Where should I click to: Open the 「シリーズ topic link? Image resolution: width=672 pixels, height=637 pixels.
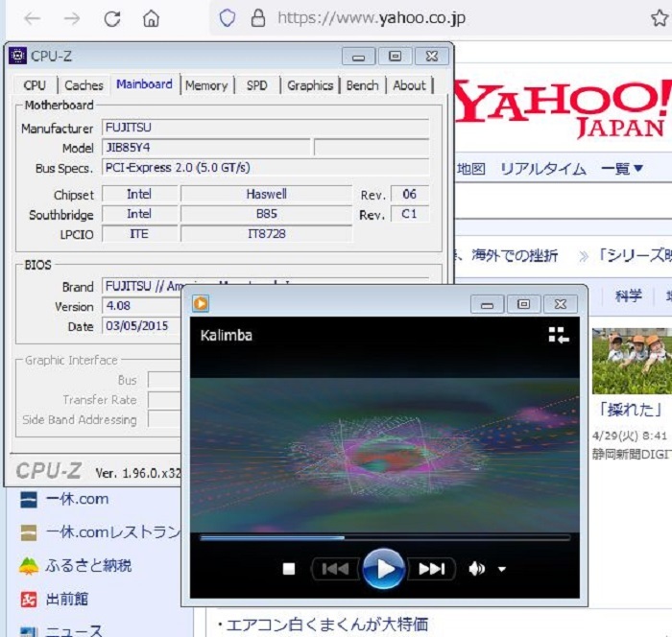pos(636,256)
